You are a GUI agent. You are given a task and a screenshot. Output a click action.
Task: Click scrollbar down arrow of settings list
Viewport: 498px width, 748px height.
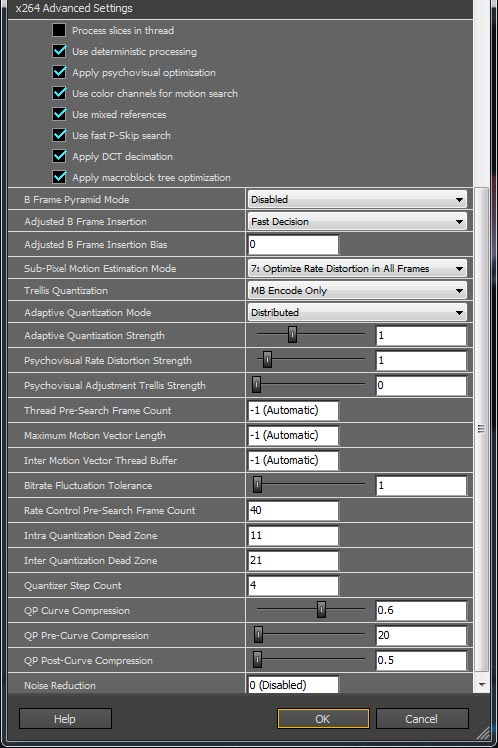click(482, 685)
